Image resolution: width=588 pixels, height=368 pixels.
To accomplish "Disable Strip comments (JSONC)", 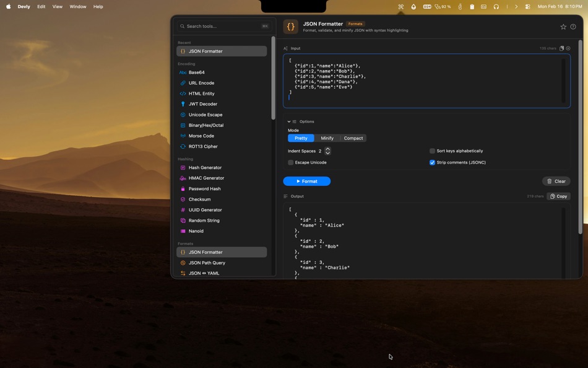I will [x=432, y=162].
